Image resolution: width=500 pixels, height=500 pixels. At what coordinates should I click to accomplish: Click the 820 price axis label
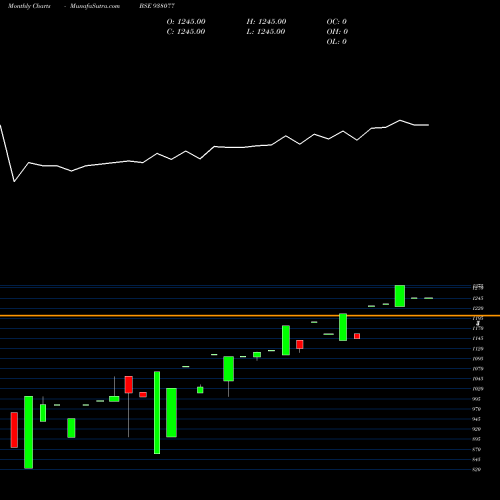(x=476, y=469)
